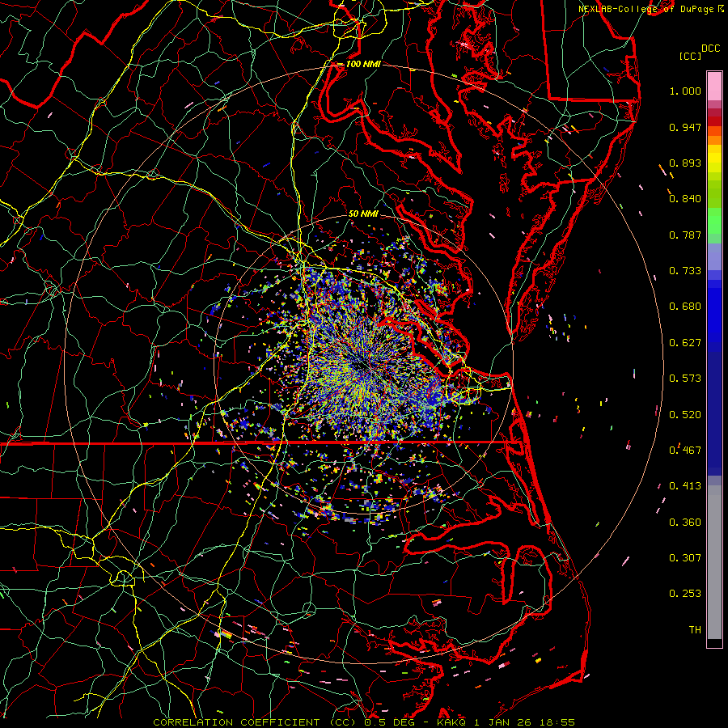This screenshot has width=728, height=728.
Task: Click the 0.733 scale value
Action: pos(685,271)
